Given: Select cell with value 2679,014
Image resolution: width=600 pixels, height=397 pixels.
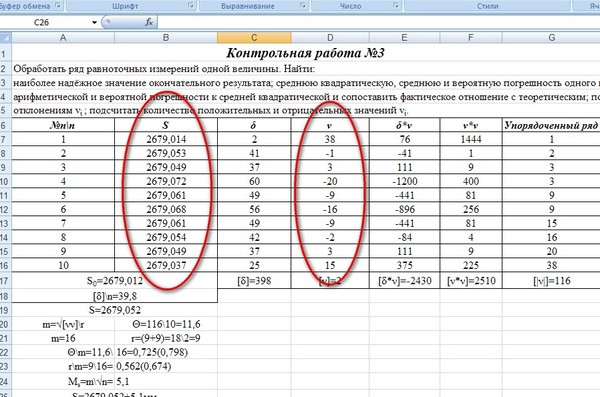Looking at the screenshot, I should tap(166, 139).
